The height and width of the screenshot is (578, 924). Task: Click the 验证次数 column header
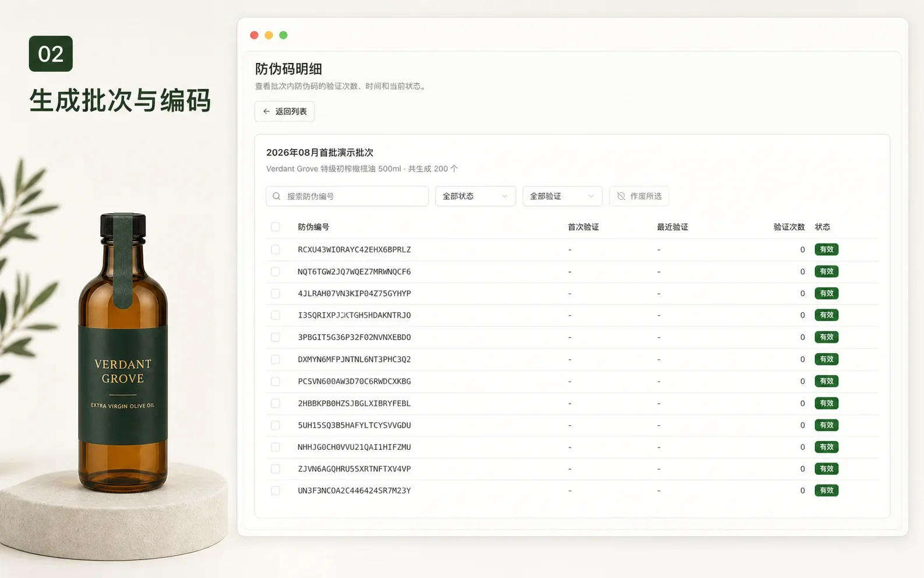[x=789, y=227]
